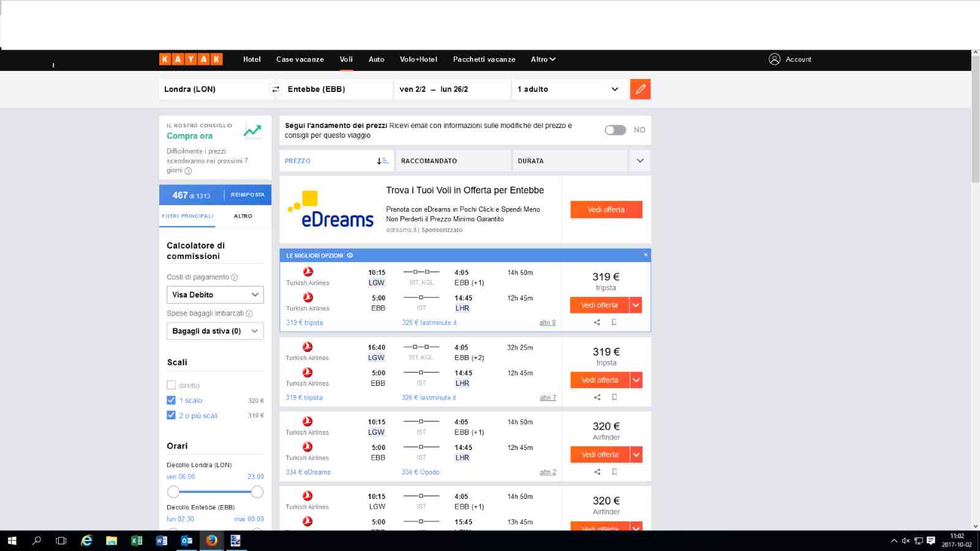Click Vedi offerta for eDreams ad
Image resolution: width=980 pixels, height=551 pixels.
[606, 209]
